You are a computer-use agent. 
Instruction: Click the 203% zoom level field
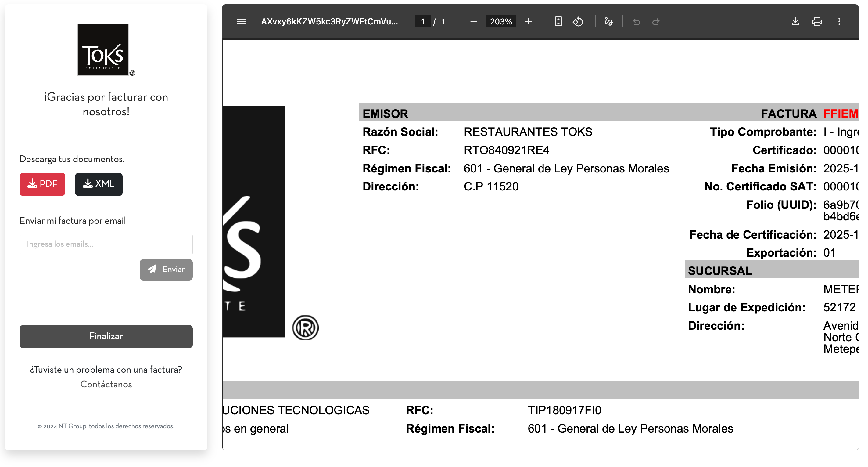(500, 22)
